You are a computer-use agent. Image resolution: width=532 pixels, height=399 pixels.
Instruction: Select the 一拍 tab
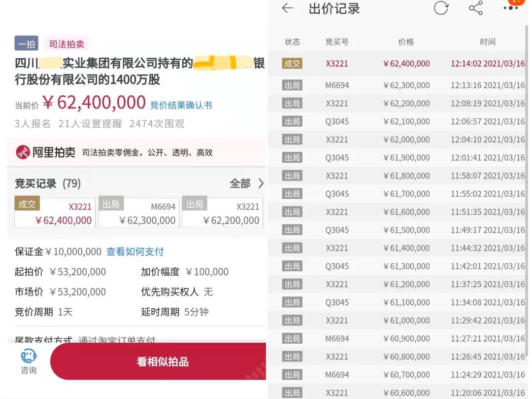tap(26, 43)
